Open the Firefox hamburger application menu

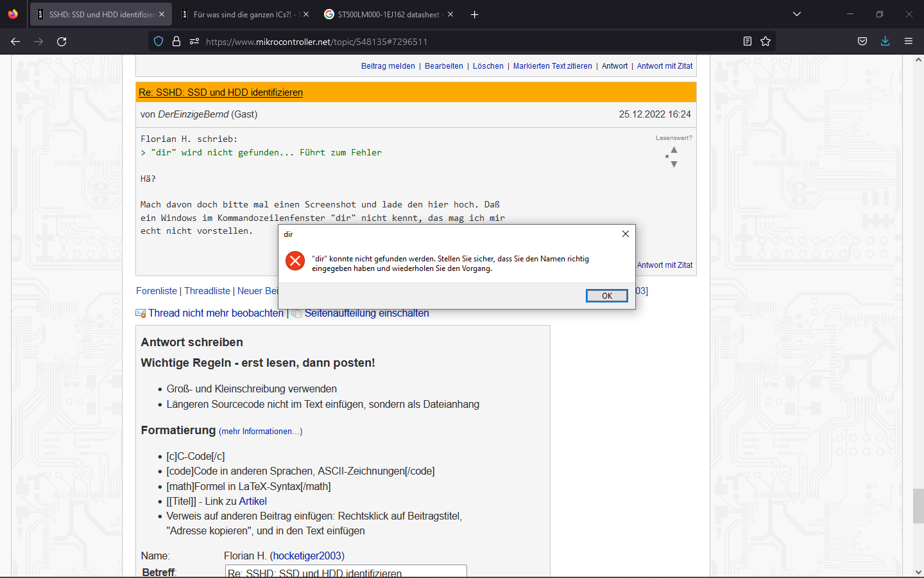click(x=909, y=42)
